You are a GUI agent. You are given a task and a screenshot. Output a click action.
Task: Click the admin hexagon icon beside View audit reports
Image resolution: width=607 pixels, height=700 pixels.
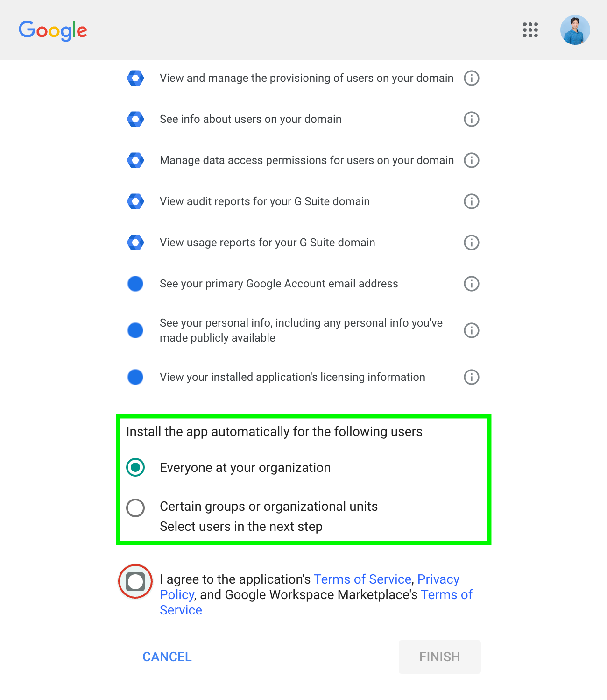click(x=135, y=201)
